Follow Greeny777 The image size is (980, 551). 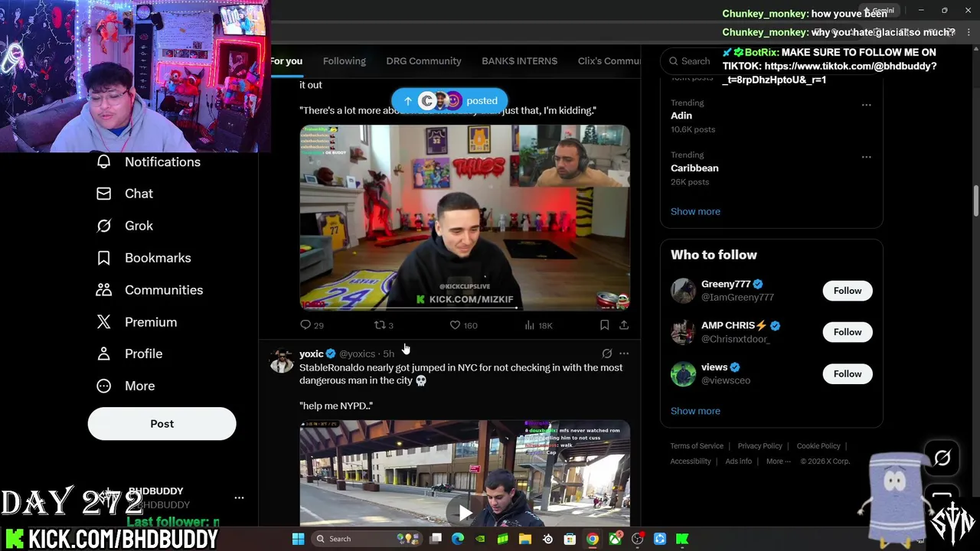[848, 291]
